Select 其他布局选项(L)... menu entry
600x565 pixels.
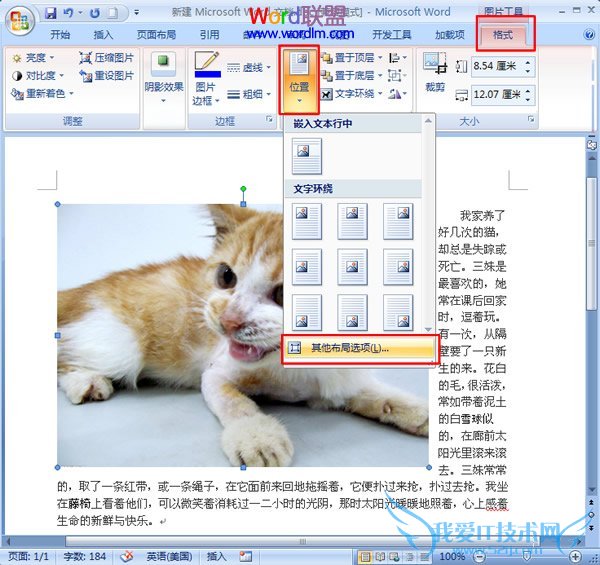point(359,348)
